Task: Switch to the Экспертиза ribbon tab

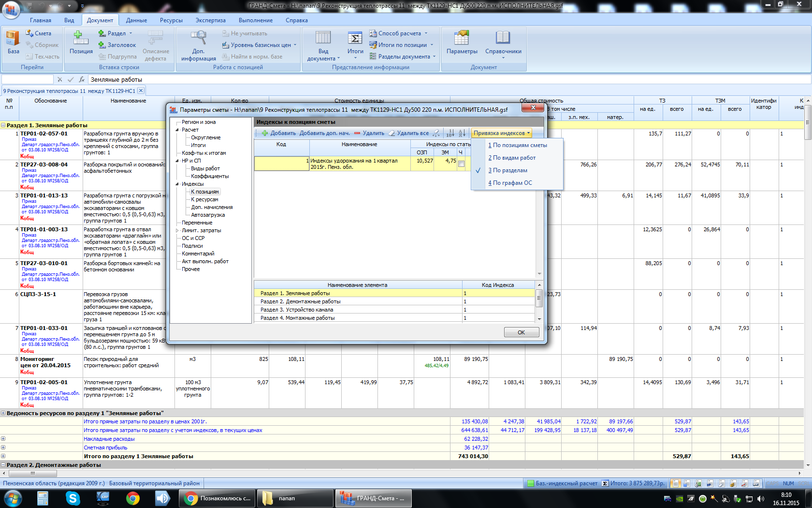Action: (210, 20)
